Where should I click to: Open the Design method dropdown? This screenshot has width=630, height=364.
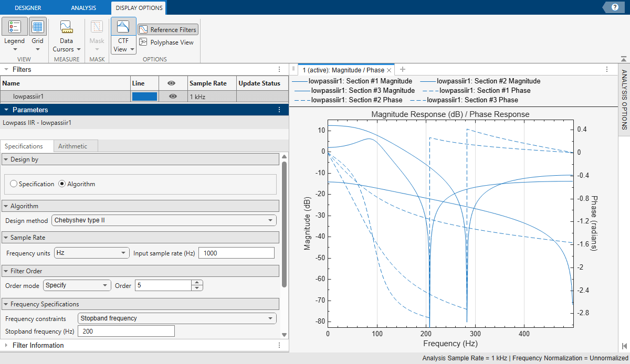pyautogui.click(x=164, y=220)
